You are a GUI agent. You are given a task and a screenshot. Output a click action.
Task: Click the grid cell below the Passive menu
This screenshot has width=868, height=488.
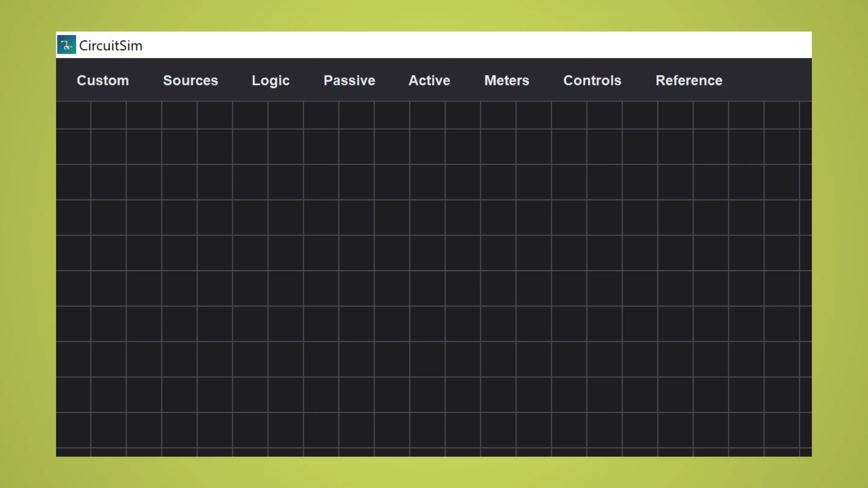click(349, 115)
